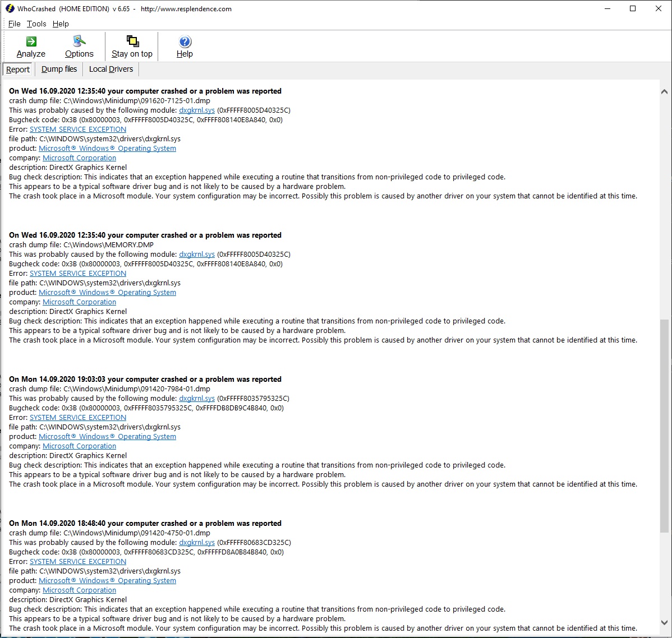Click Microsoft Corporation link in first crash entry
This screenshot has height=638, width=672.
click(79, 158)
